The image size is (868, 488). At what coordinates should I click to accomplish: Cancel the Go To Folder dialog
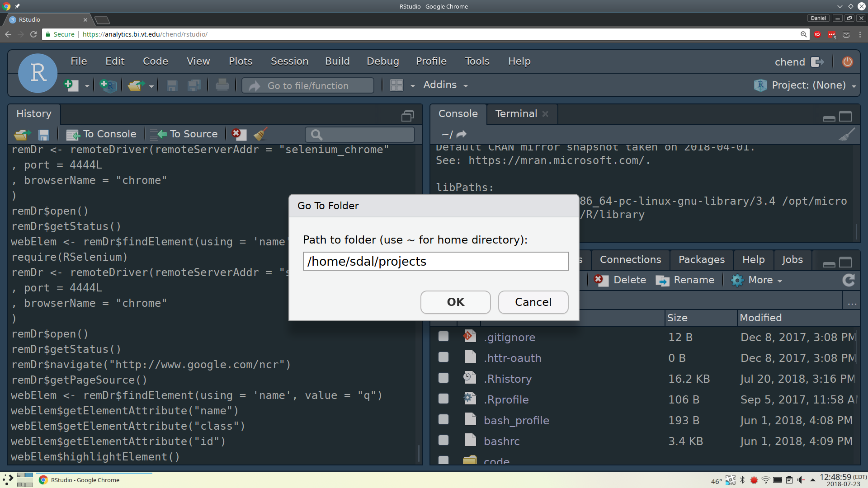point(533,302)
